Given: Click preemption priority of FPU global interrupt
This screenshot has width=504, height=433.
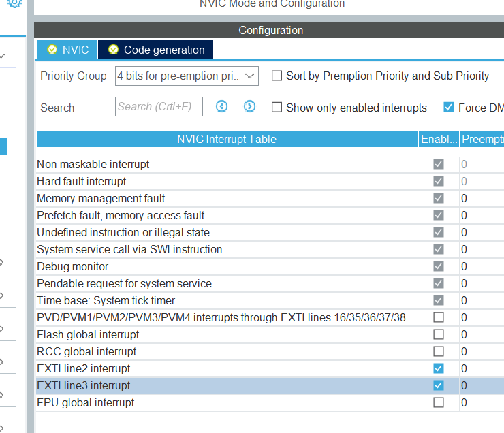Looking at the screenshot, I should [x=482, y=403].
